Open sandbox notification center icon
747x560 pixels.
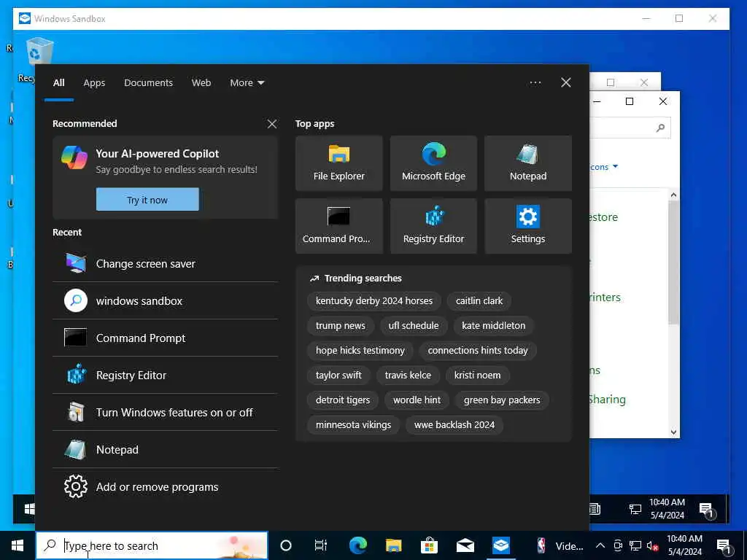pos(707,510)
